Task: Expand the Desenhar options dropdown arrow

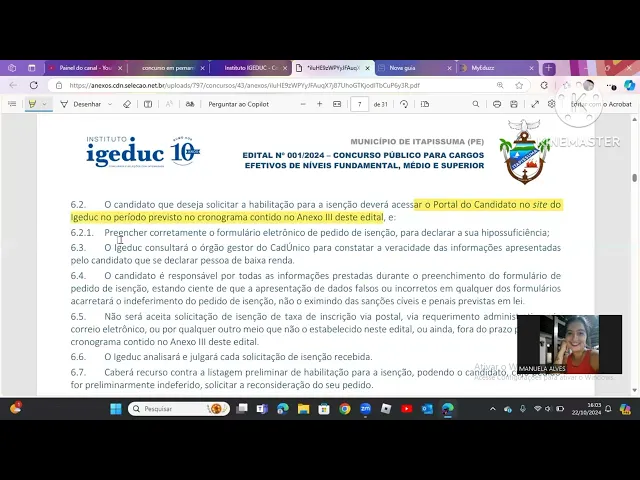Action: click(110, 104)
